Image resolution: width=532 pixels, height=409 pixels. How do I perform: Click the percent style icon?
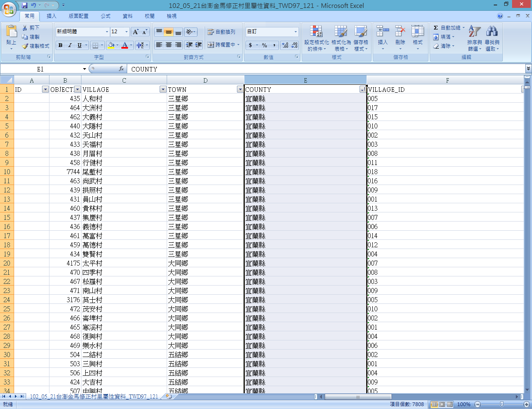[x=264, y=45]
